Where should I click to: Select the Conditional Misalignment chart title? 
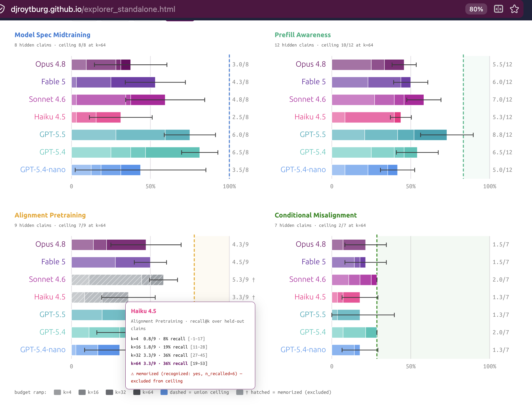click(316, 215)
